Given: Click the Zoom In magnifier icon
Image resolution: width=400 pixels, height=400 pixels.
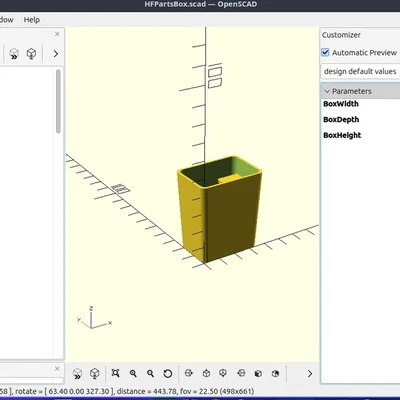Looking at the screenshot, I should point(133,373).
